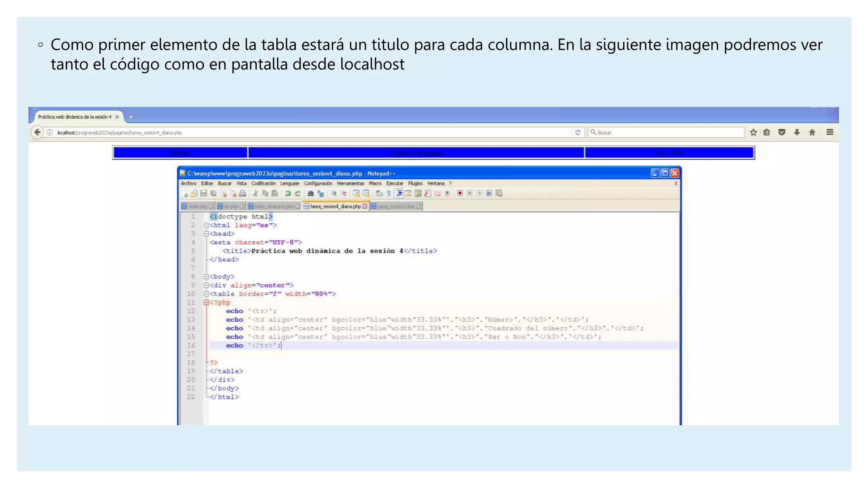The width and height of the screenshot is (868, 488).
Task: Click the browser Back arrow button
Action: click(37, 132)
